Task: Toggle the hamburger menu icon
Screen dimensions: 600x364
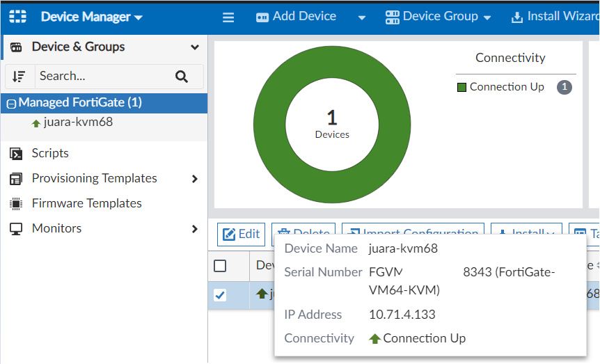Action: [x=228, y=17]
